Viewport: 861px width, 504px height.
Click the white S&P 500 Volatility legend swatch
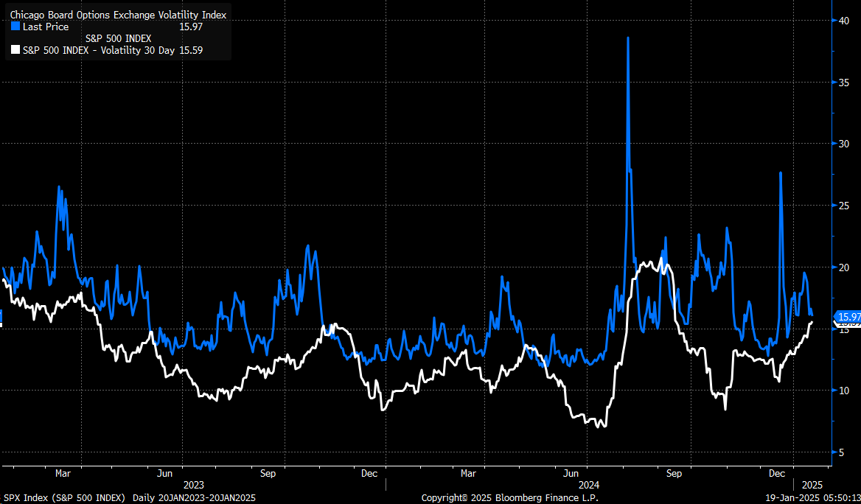(15, 51)
